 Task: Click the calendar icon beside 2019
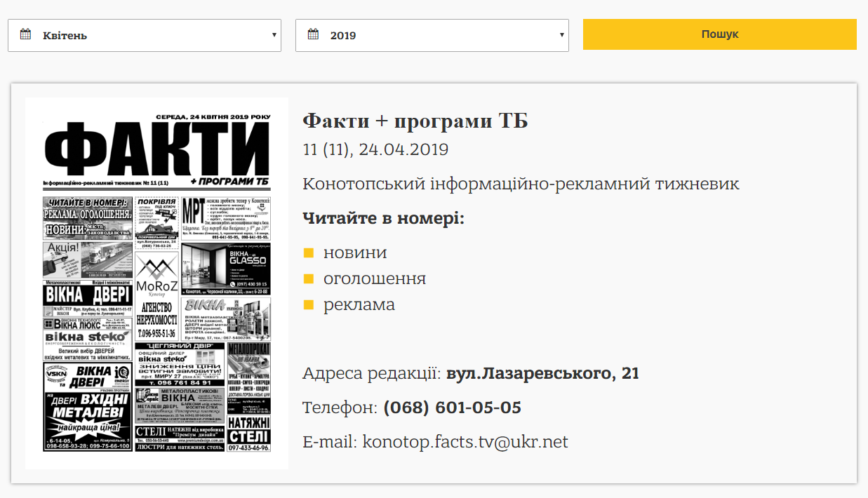coord(313,34)
